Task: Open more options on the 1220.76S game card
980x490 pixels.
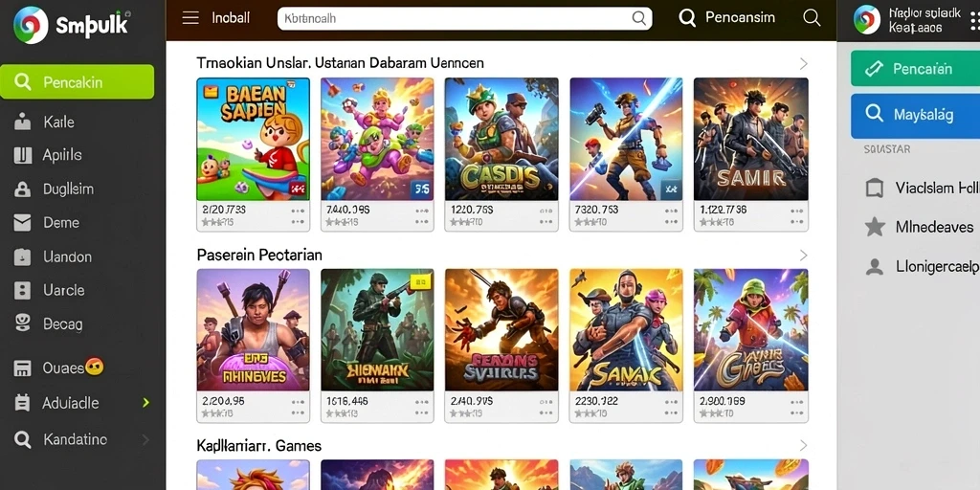Action: [x=546, y=215]
